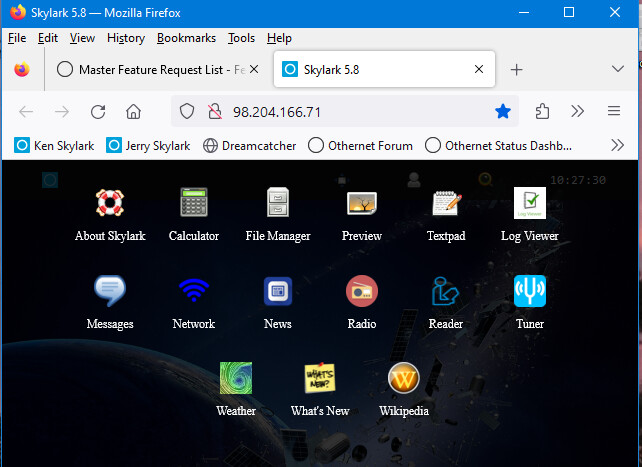Open the Edit menu
The height and width of the screenshot is (467, 642).
47,38
